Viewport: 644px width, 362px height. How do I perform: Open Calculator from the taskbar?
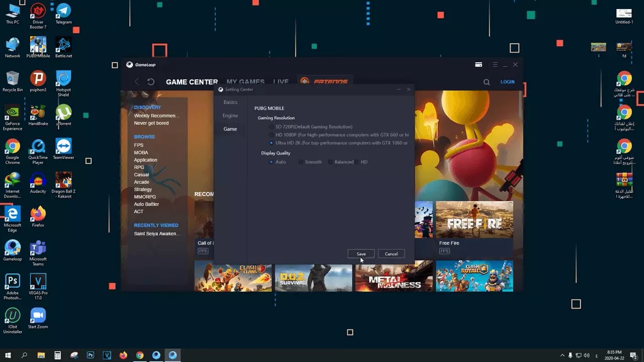coord(57,355)
